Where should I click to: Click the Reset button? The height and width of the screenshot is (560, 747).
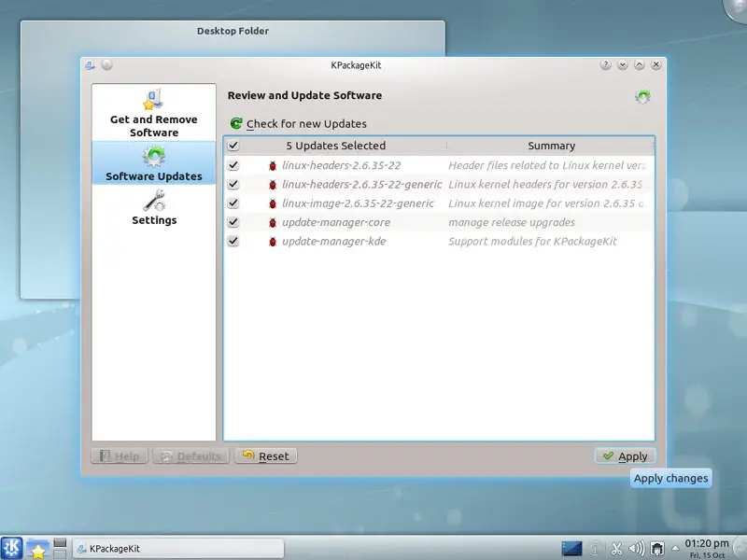tap(266, 456)
